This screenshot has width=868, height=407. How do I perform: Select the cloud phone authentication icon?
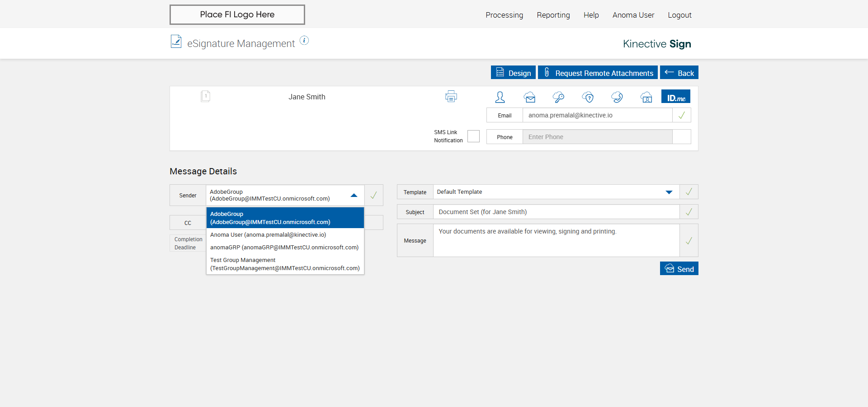point(617,97)
